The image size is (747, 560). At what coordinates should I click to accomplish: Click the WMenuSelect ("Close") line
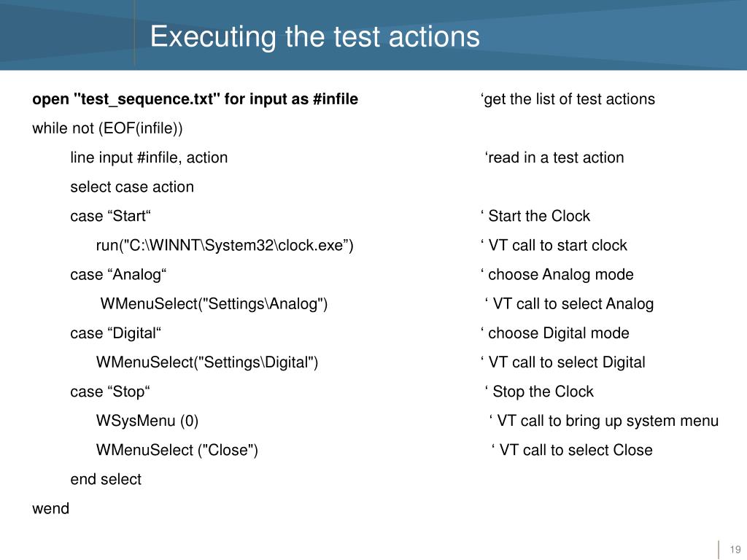[177, 450]
